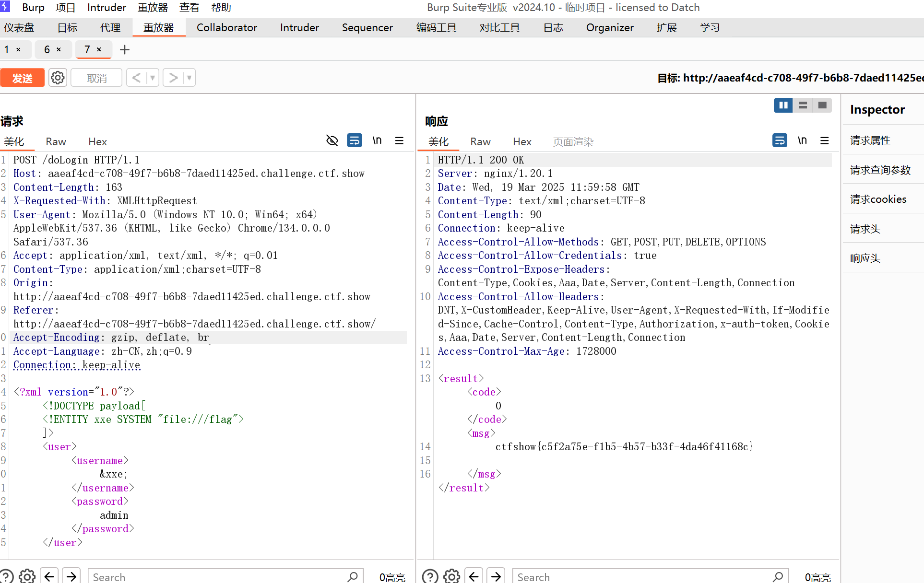Toggle response word wrap icon
The width and height of the screenshot is (924, 583).
780,140
